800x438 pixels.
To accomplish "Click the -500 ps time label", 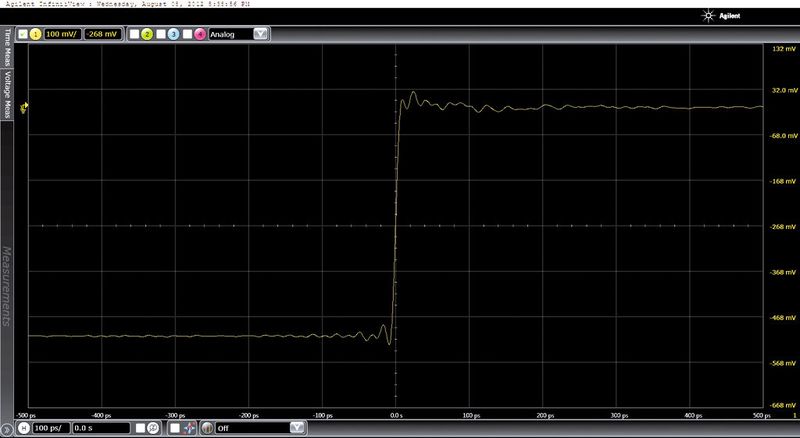I will pyautogui.click(x=28, y=416).
